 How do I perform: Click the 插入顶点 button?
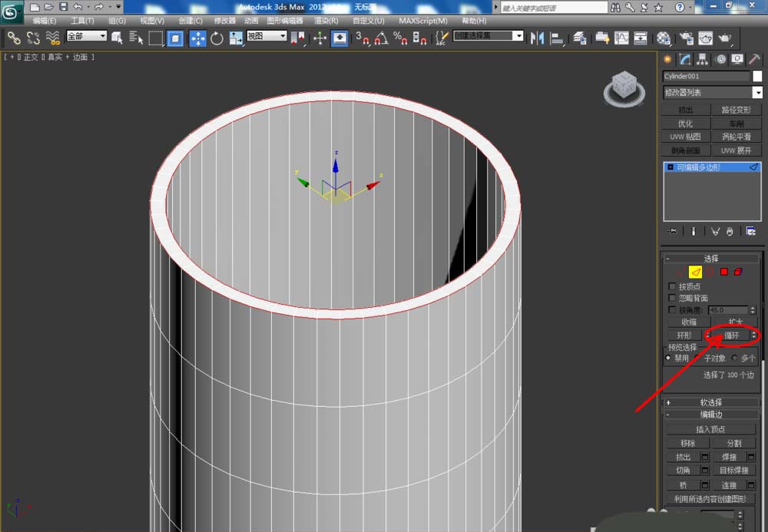710,429
